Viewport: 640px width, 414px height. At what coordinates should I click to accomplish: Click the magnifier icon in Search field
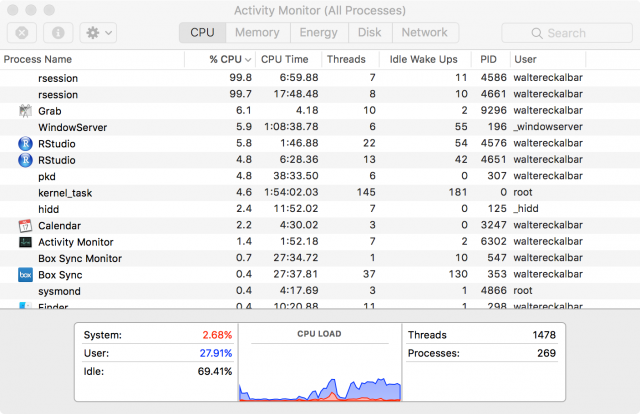click(537, 33)
